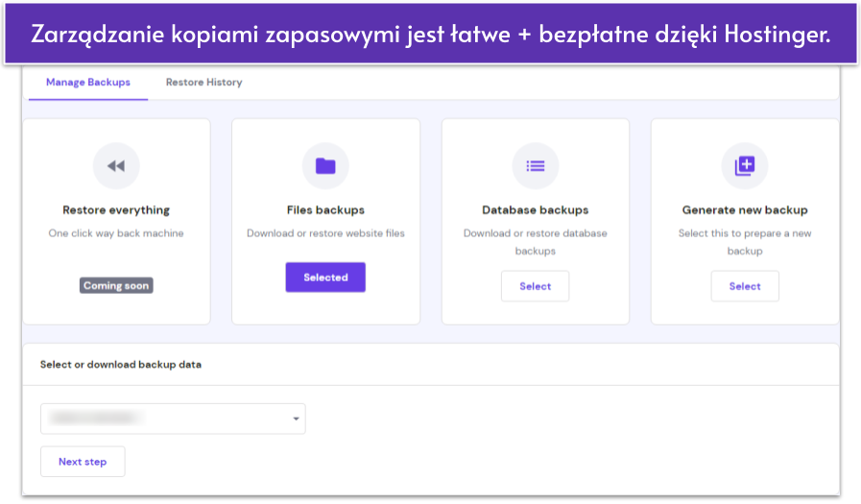Image resolution: width=861 pixels, height=504 pixels.
Task: Click 'One click way back machine' text
Action: click(x=116, y=233)
